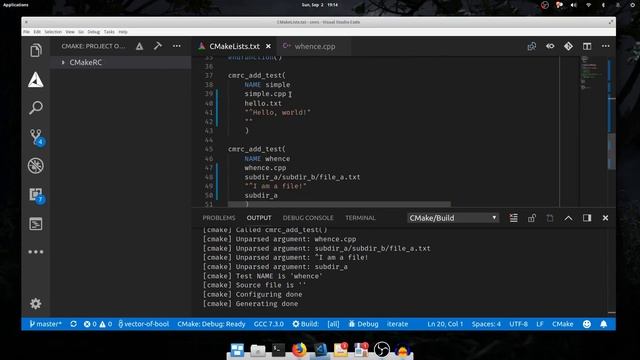Click the master* branch in status bar
This screenshot has width=640, height=360.
tap(45, 324)
